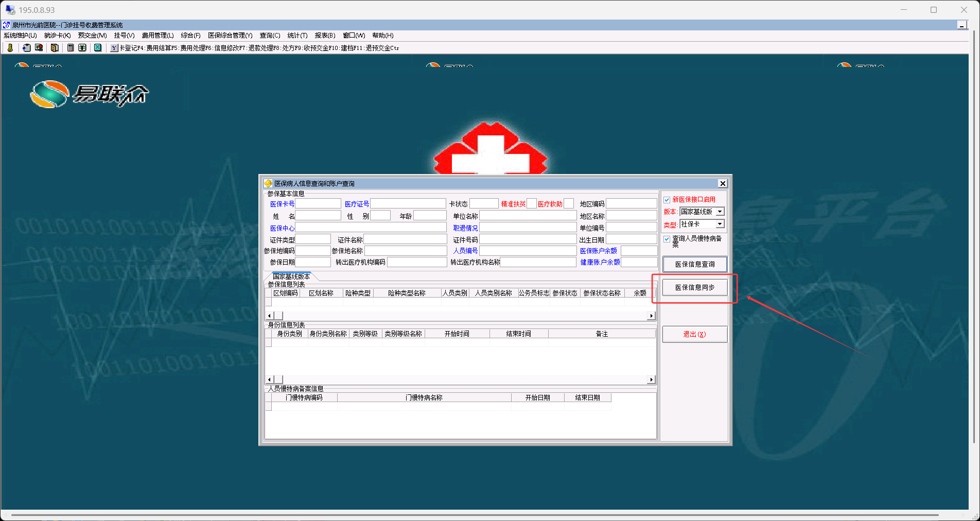Click the 医保卡号 input field

pos(318,204)
